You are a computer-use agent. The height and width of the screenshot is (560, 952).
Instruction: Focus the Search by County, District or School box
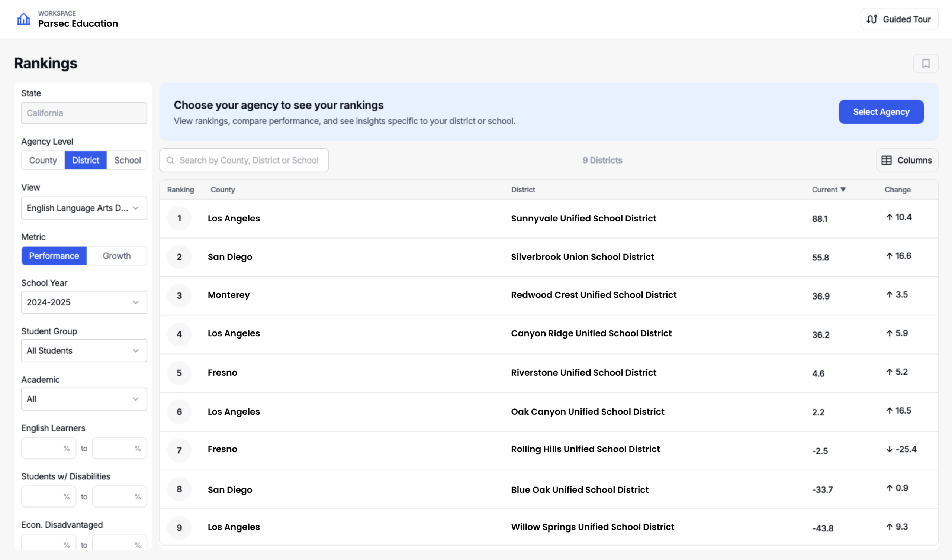pos(244,160)
